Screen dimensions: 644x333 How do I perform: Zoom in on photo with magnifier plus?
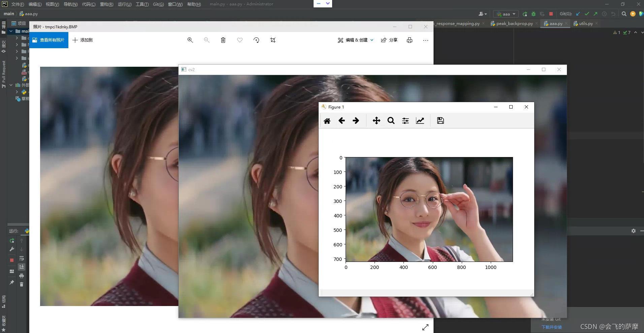coord(190,40)
